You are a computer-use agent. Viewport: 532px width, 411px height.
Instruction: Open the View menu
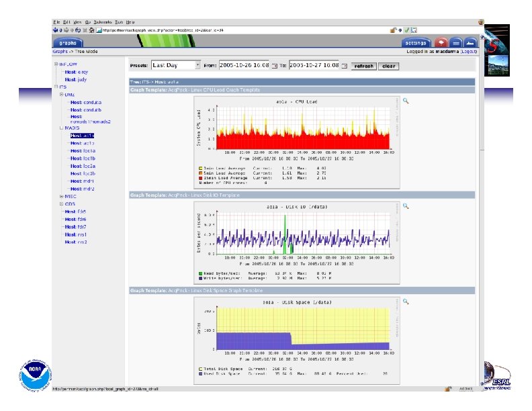click(77, 22)
